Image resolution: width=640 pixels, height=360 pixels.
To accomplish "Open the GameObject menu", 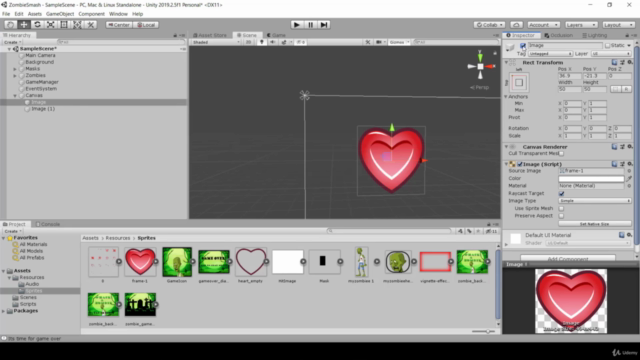I will pyautogui.click(x=60, y=14).
